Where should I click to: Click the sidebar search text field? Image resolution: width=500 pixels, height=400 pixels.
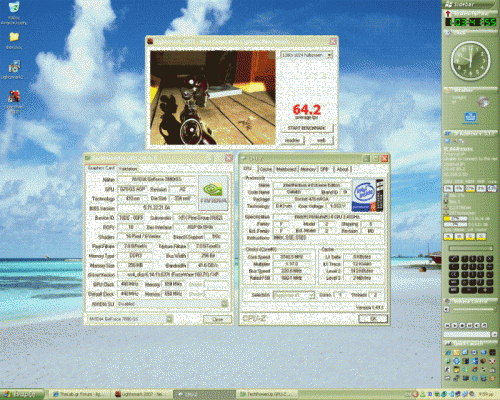467,334
